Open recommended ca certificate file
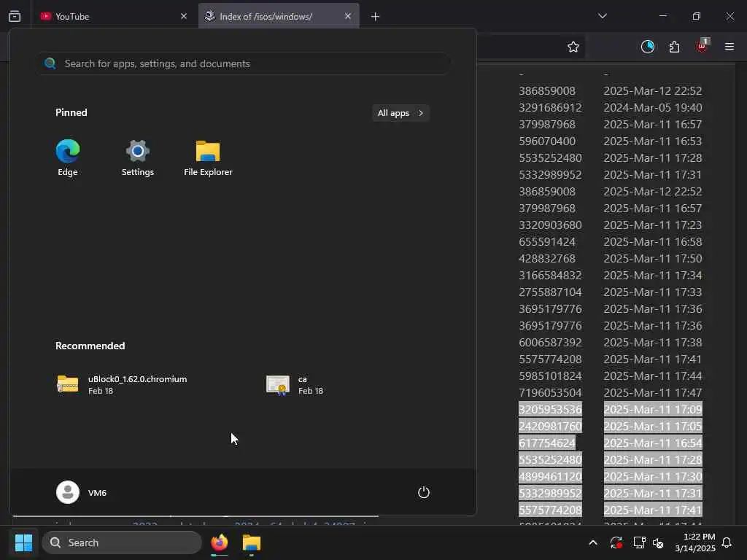This screenshot has width=747, height=560. pos(295,384)
